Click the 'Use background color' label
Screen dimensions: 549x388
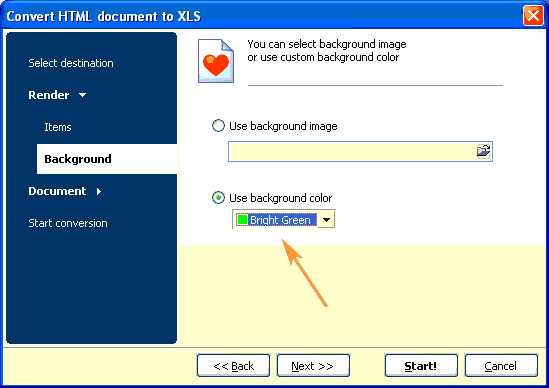click(280, 198)
